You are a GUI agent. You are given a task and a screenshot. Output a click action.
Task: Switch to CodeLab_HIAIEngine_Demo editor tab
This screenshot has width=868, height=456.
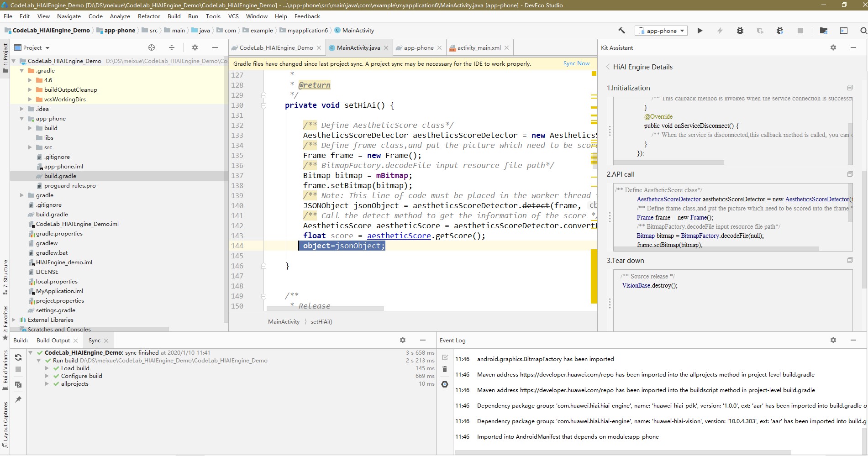(276, 47)
